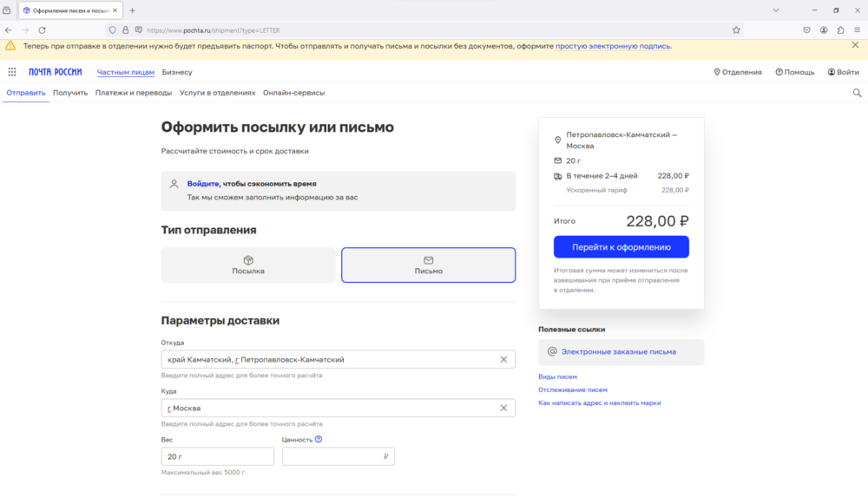Image resolution: width=868 pixels, height=497 pixels.
Task: Click the Вес input field
Action: pos(217,456)
